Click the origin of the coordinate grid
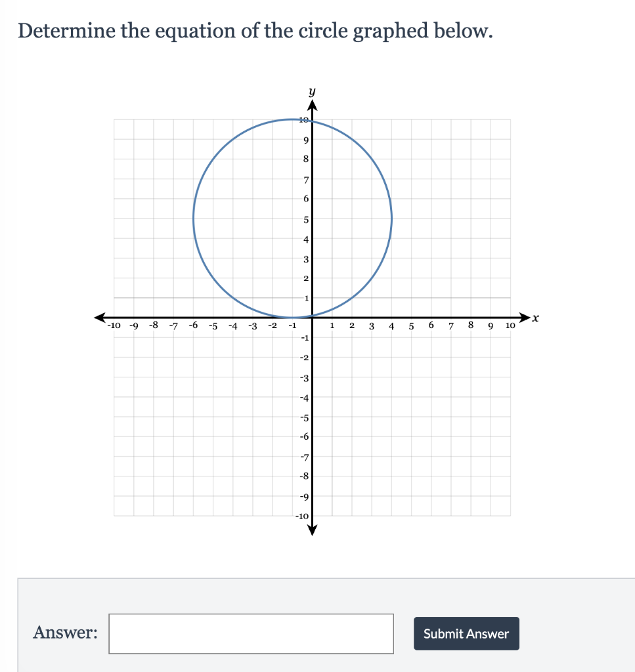Image resolution: width=635 pixels, height=672 pixels. 313,317
